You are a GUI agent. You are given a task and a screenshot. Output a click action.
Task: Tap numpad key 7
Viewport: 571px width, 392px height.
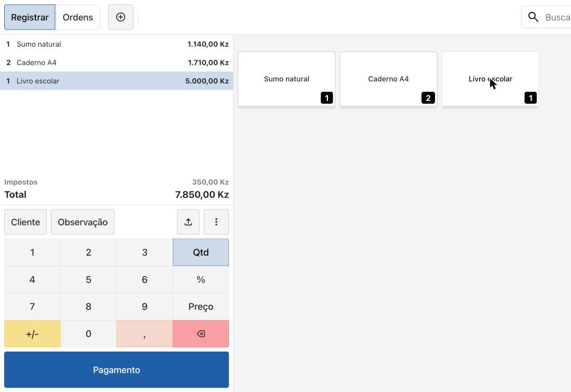pyautogui.click(x=32, y=306)
